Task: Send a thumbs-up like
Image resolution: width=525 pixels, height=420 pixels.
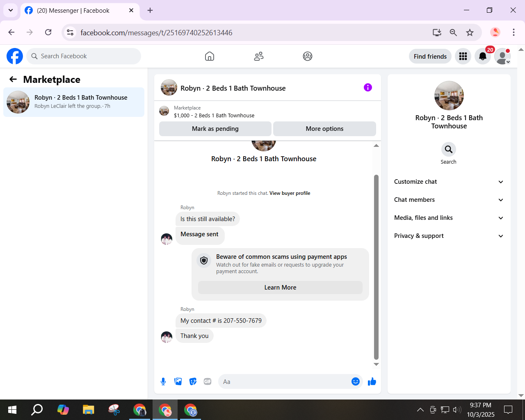Action: tap(372, 382)
